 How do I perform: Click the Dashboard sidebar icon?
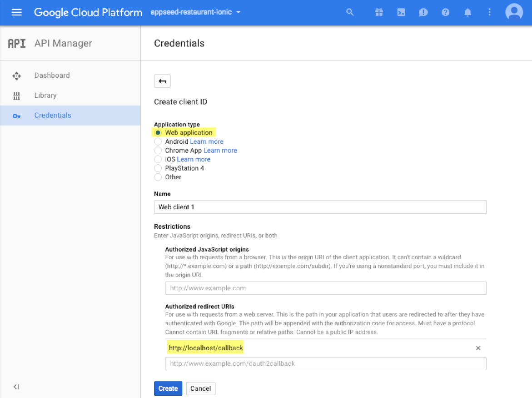[17, 76]
